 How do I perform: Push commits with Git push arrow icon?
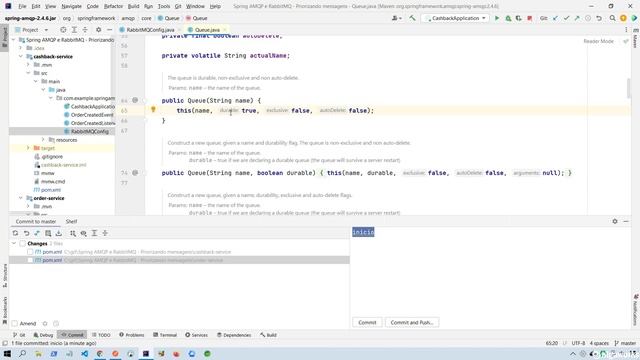click(577, 18)
